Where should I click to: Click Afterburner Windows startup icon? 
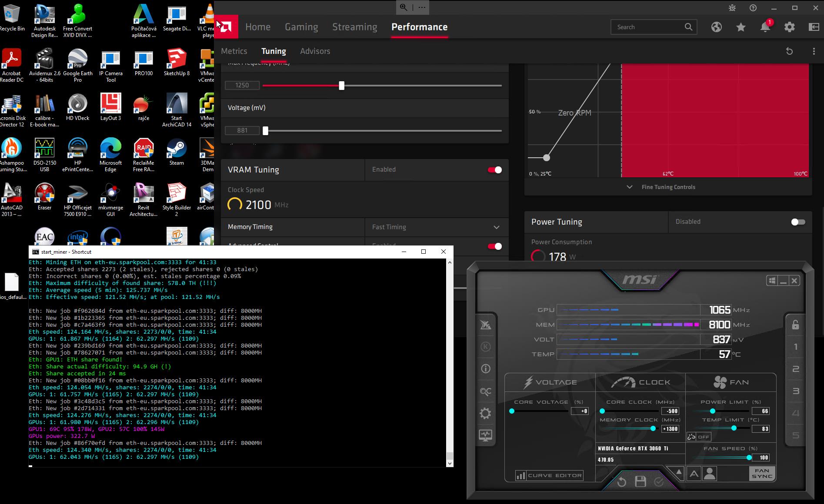point(772,281)
